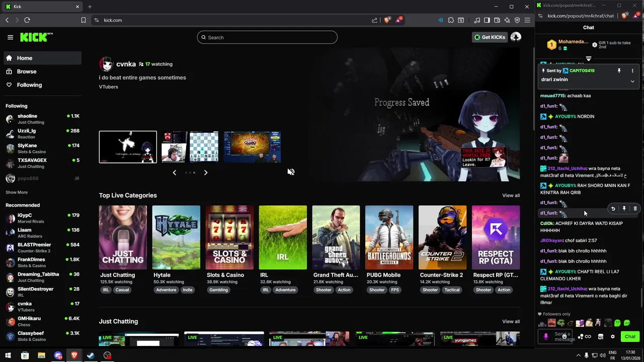Viewport: 644px width, 362px height.
Task: Unpin the pinned chat message via pin icon
Action: pyautogui.click(x=619, y=71)
